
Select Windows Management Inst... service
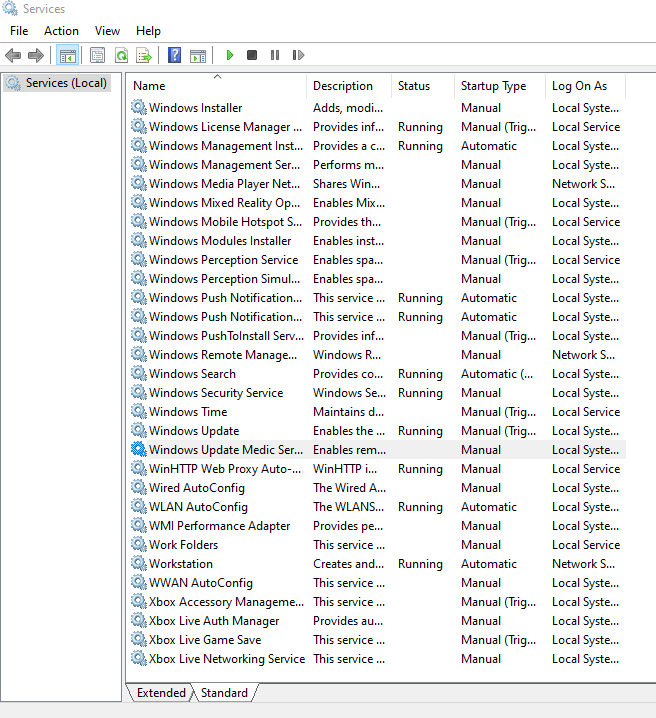[x=378, y=146]
